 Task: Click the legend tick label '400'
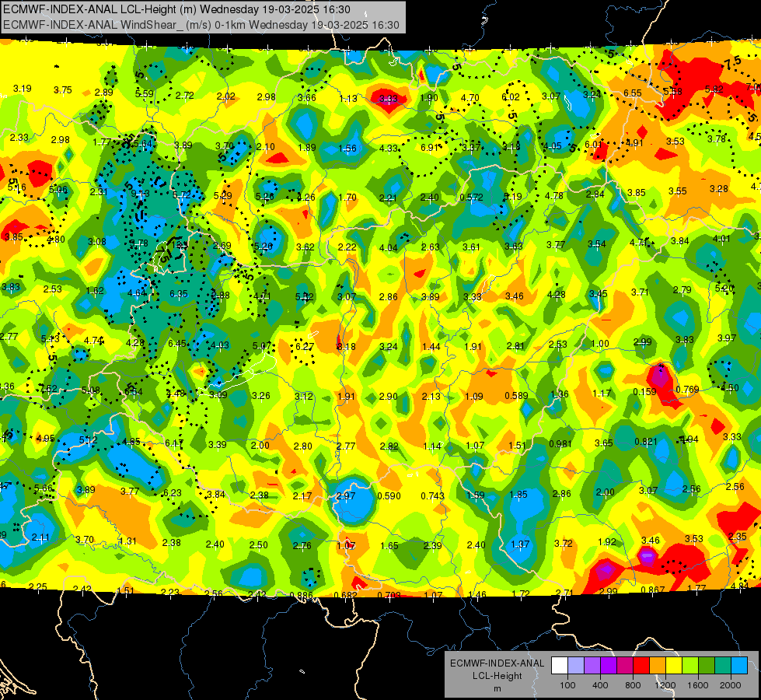(x=600, y=685)
